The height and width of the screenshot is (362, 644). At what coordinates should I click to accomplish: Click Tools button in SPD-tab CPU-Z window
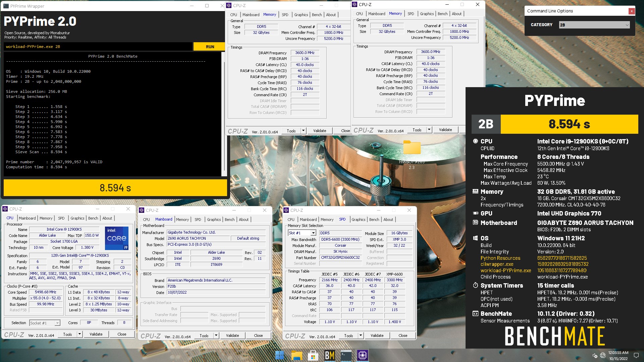click(x=348, y=336)
